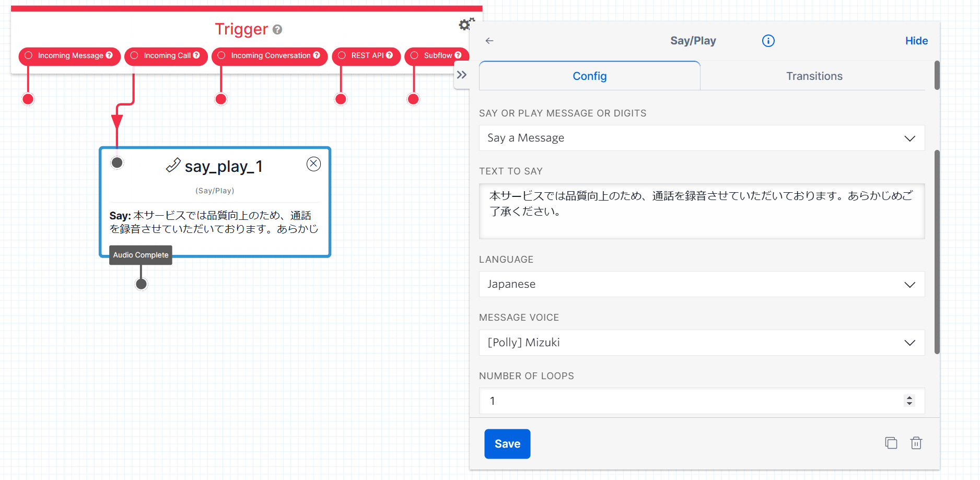Screen dimensions: 980x480
Task: Click the (Say/Play) subtitle in widget
Action: coord(215,191)
